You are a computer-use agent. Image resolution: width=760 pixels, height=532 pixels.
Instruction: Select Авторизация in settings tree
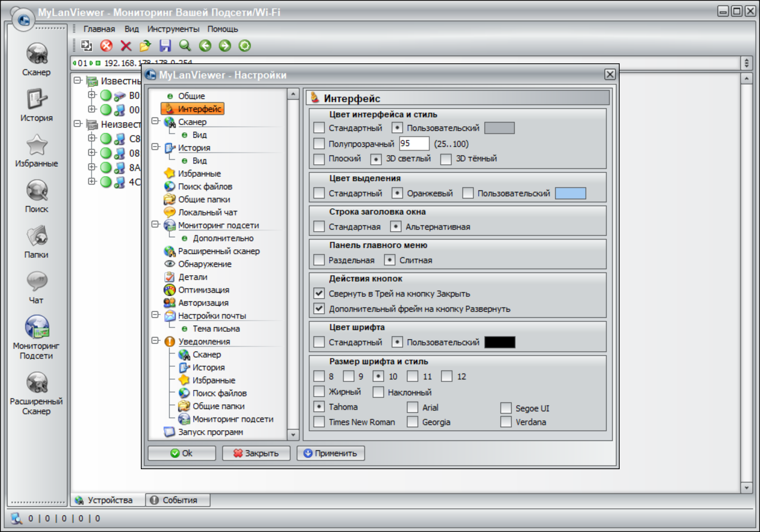coord(203,302)
